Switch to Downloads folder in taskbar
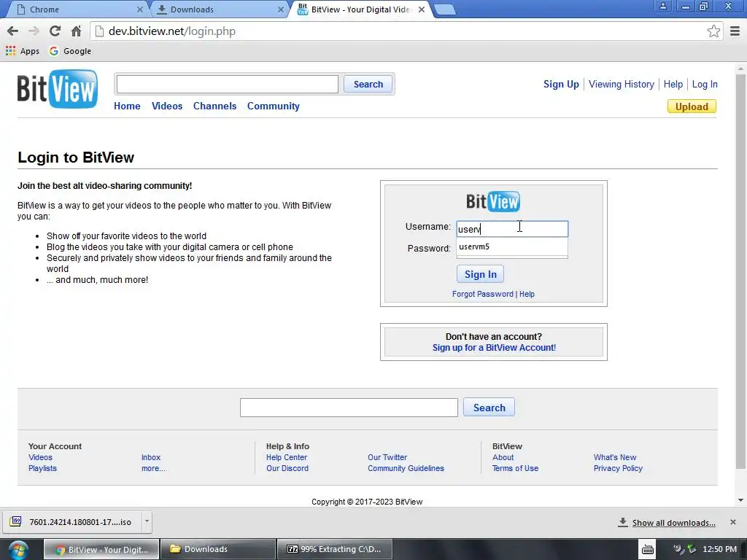 218,549
